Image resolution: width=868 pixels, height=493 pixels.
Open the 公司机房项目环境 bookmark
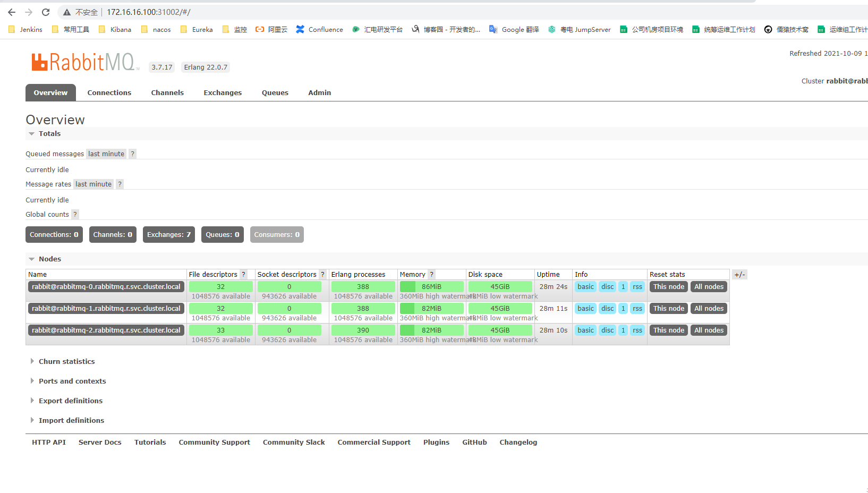[651, 30]
